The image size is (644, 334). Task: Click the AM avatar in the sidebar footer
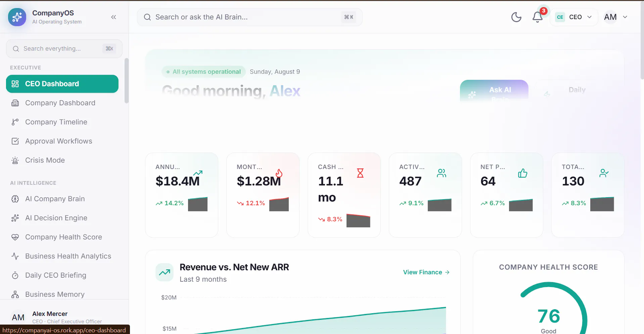(18, 317)
